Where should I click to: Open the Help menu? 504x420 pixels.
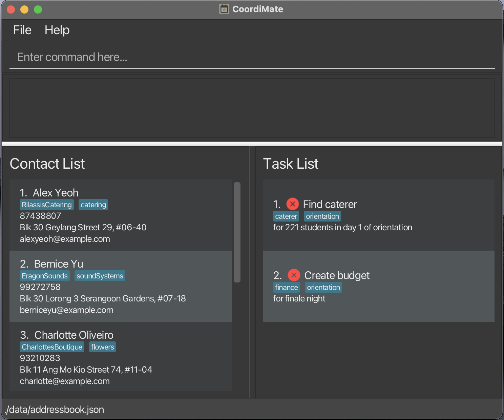[x=57, y=30]
